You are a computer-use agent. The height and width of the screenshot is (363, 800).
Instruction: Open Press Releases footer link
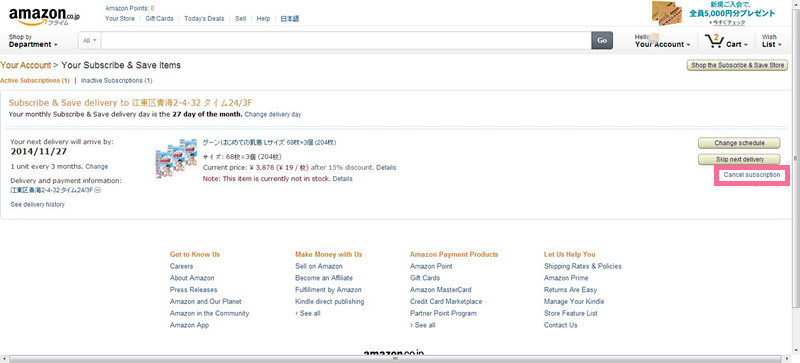pos(193,289)
